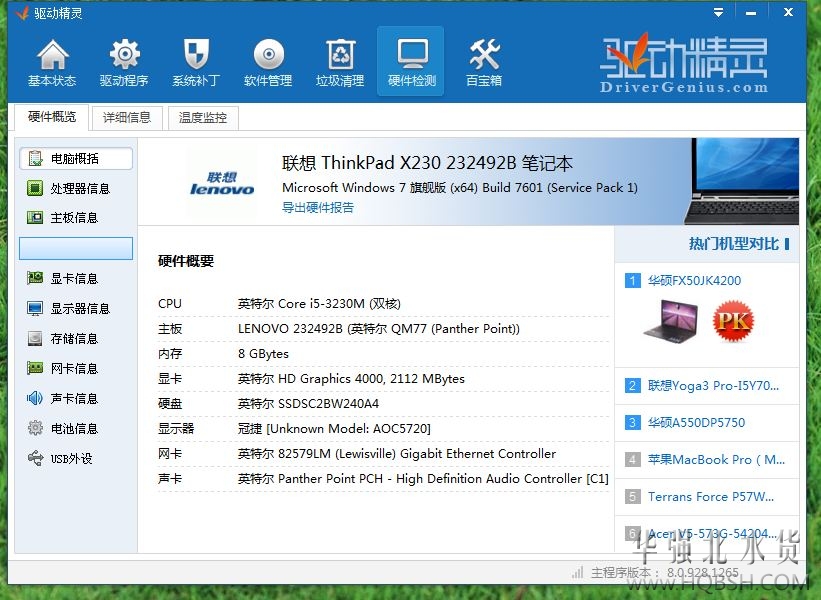Open 联想Yoga3 Pro-I5Y70 link
Viewport: 821px width, 600px height.
point(713,386)
